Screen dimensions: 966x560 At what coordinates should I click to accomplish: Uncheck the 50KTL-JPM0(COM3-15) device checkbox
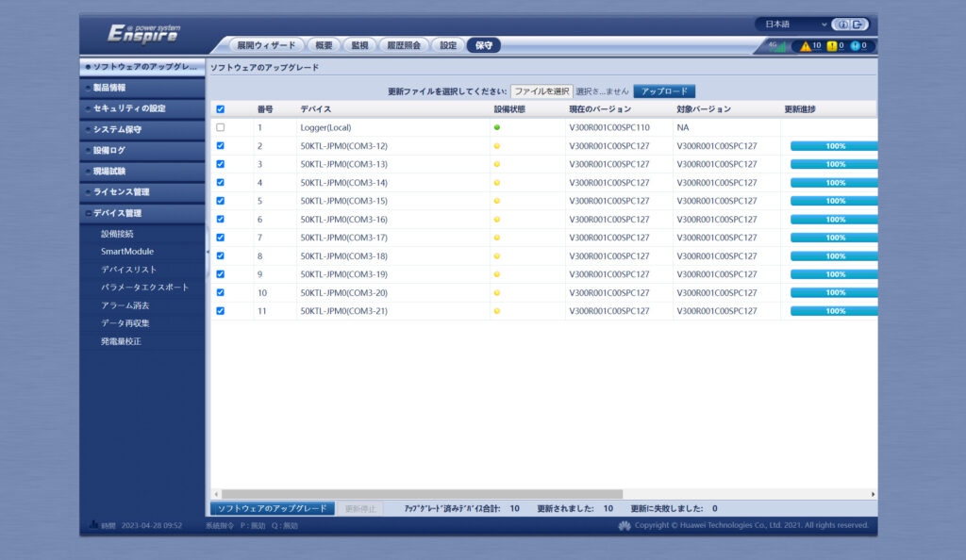coord(220,201)
